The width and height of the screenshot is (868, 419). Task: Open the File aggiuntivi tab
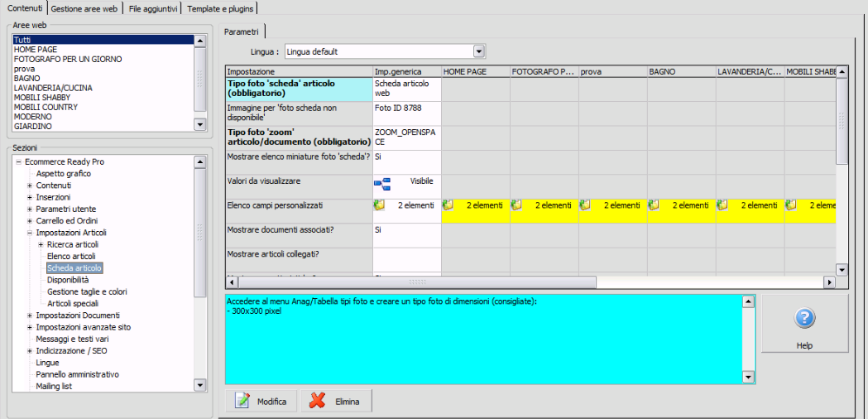pyautogui.click(x=153, y=9)
